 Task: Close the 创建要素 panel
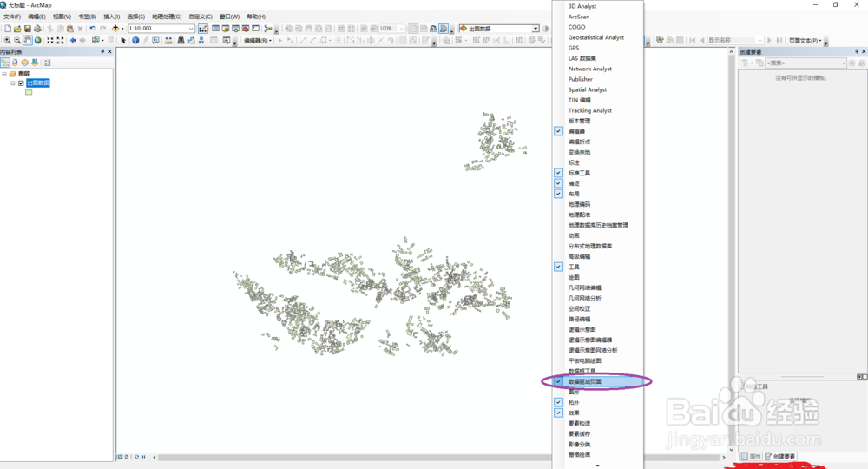pyautogui.click(x=864, y=51)
